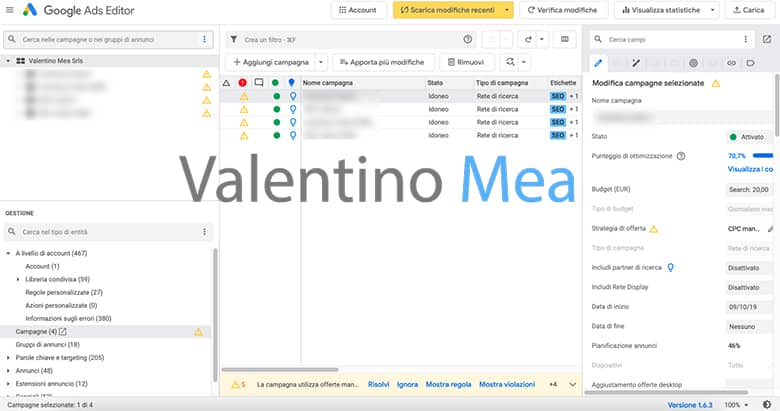Open the Visualizza statistiche dropdown arrow
The height and width of the screenshot is (411, 780).
712,10
